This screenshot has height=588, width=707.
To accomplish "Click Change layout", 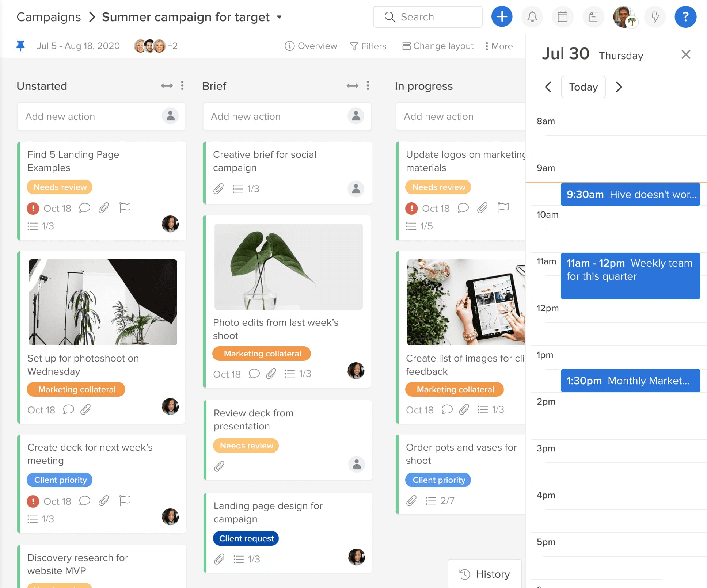I will click(438, 46).
